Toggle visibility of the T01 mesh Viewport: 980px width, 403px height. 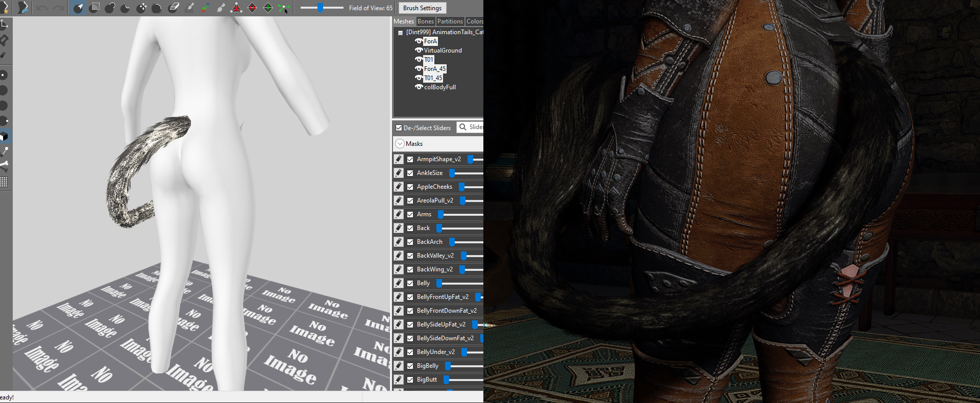[419, 60]
